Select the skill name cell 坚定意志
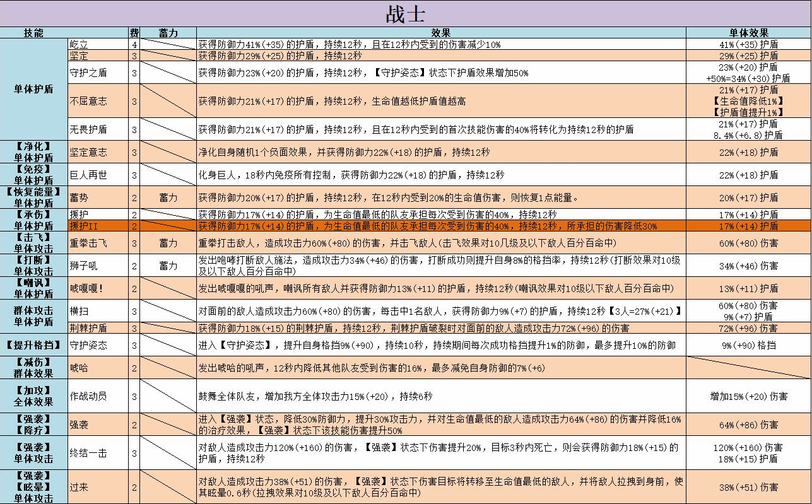This screenshot has width=812, height=504. (x=98, y=152)
